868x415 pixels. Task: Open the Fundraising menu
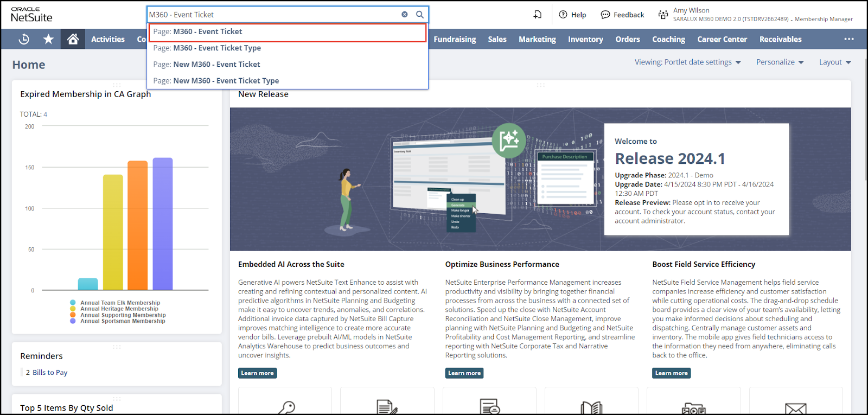[455, 39]
